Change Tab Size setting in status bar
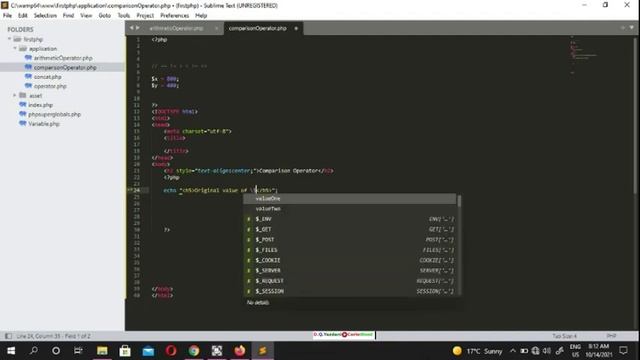640x360 pixels. pos(564,336)
